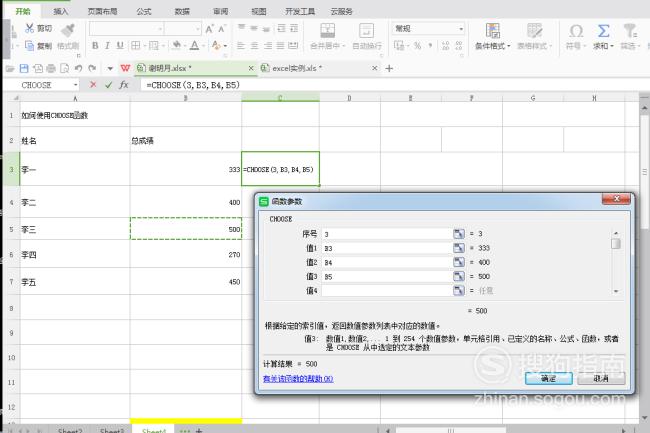Click font color A icon
This screenshot has width=650, height=433.
click(x=194, y=46)
